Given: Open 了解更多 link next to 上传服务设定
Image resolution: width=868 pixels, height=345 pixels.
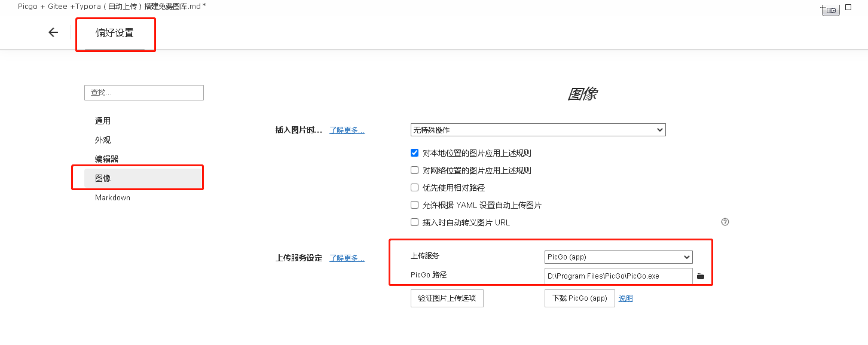Looking at the screenshot, I should tap(347, 258).
